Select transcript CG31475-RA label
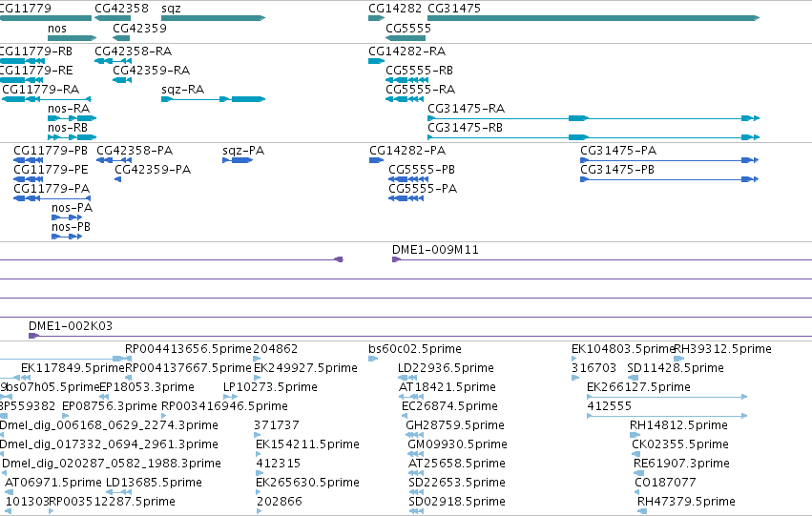812x516 pixels. [466, 108]
